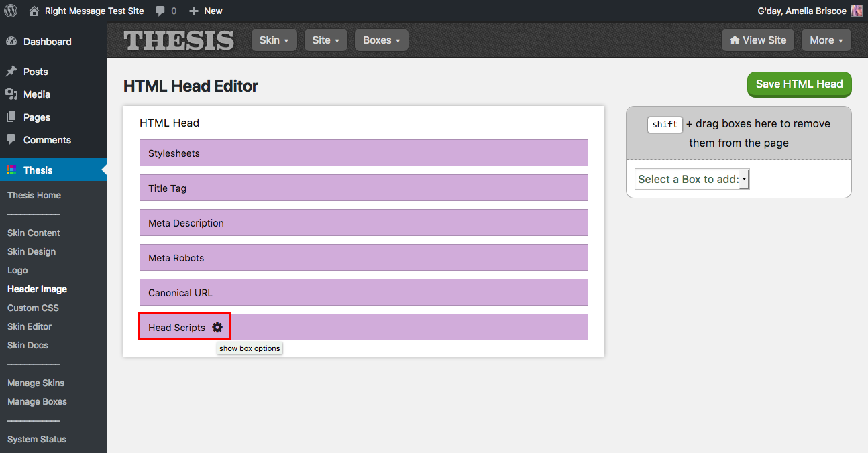This screenshot has width=868, height=453.
Task: Click the home icon beside the site name
Action: click(x=34, y=11)
